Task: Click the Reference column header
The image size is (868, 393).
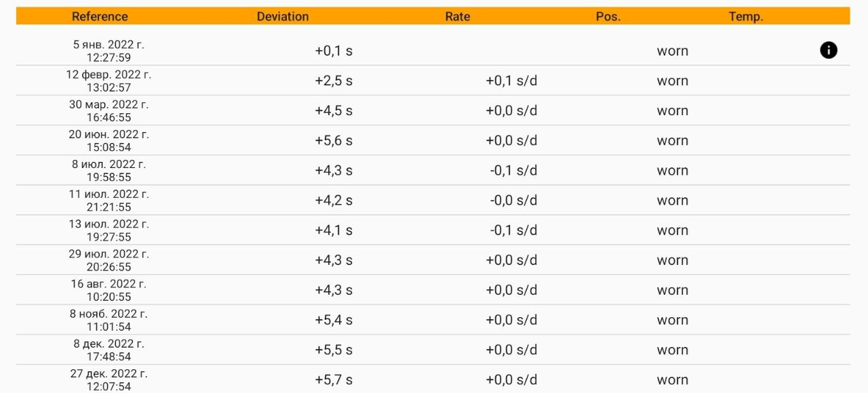Action: tap(100, 16)
